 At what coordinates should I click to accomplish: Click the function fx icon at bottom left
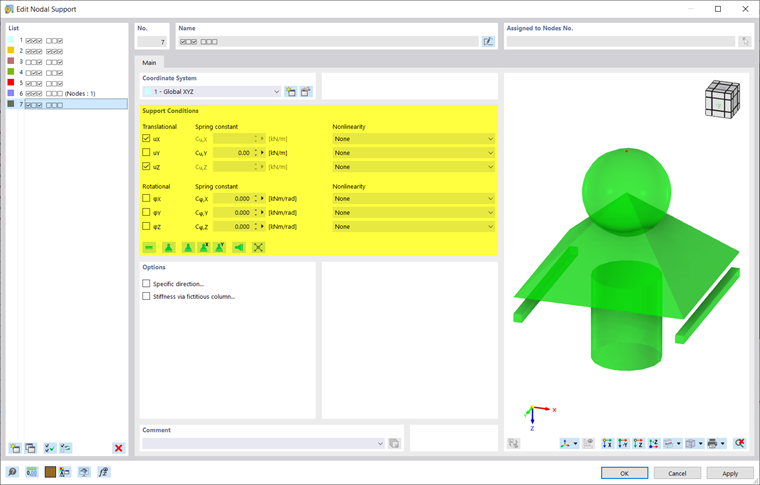tap(103, 472)
